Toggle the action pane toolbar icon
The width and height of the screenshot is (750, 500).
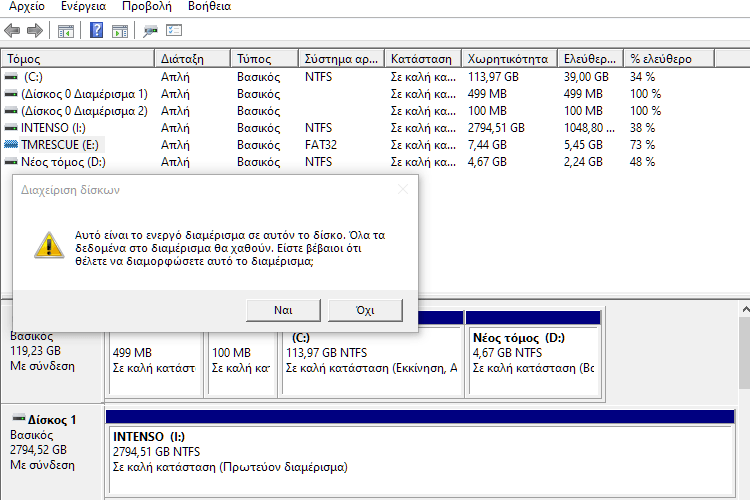click(120, 31)
